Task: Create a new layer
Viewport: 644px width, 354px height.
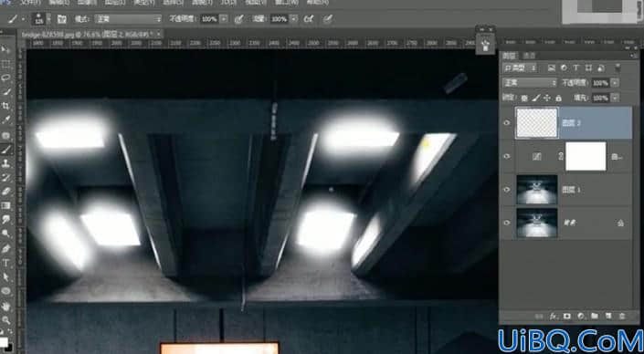Action: (608, 316)
